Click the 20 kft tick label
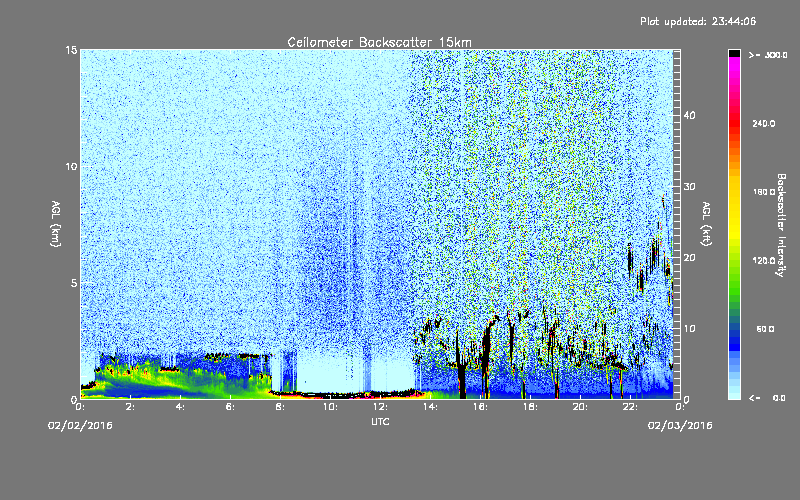Screen dimensions: 800x500 pyautogui.click(x=689, y=258)
